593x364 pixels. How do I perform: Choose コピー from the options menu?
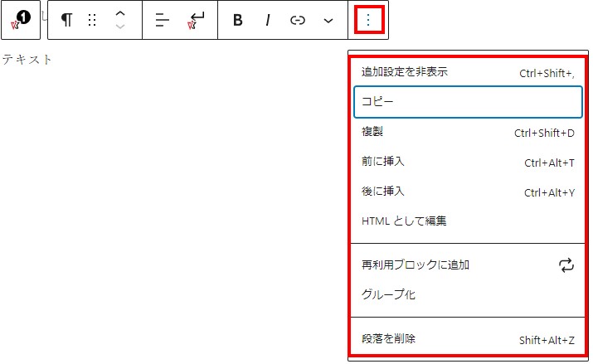point(468,102)
